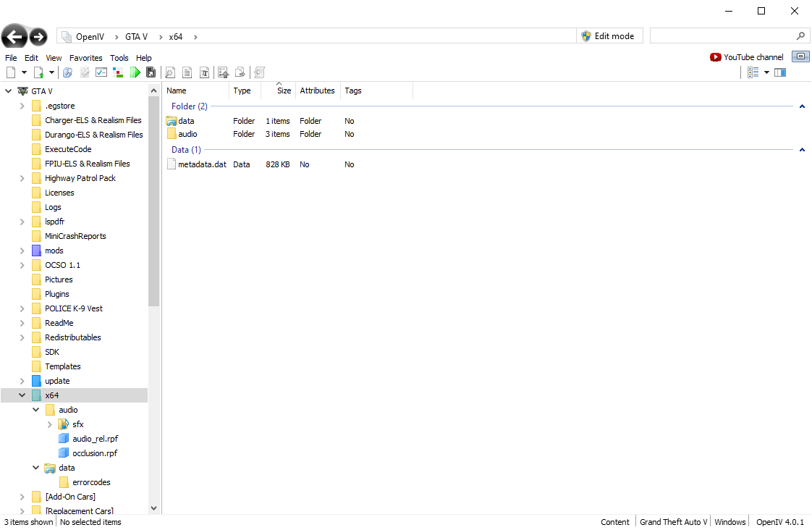
Task: Click GTA V breadcrumb in address bar
Action: tap(136, 37)
